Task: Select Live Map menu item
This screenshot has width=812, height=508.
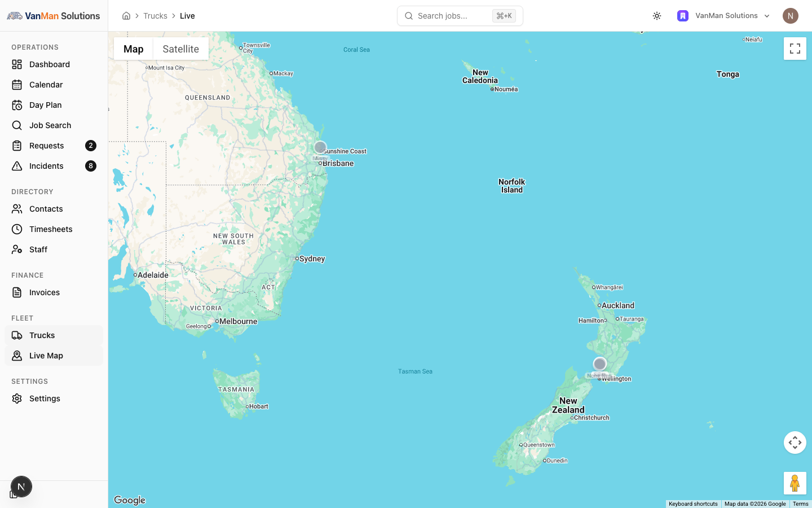Action: point(54,356)
